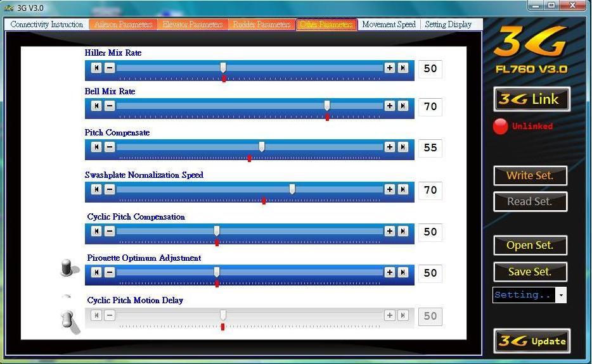
Task: Jump Swashplate Normalization Speed to minimum
Action: click(x=96, y=189)
